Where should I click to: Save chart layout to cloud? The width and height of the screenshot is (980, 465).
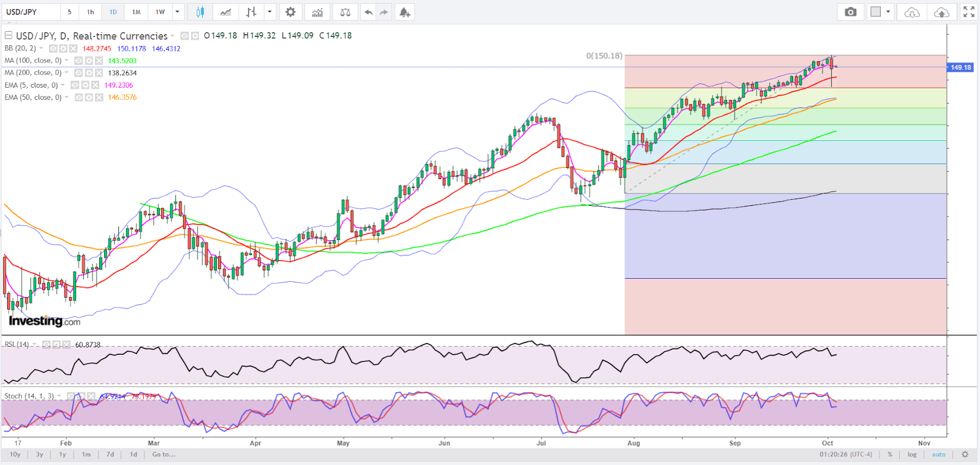942,12
